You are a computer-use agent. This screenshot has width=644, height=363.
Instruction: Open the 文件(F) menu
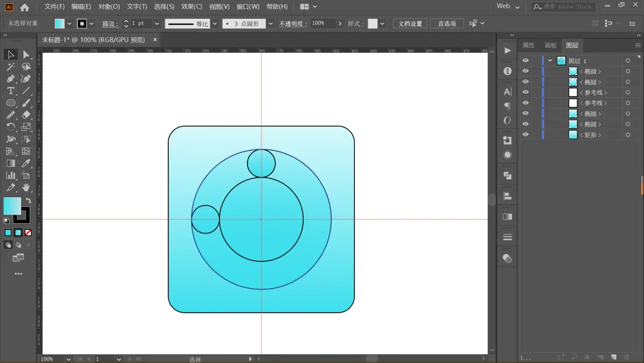click(x=54, y=7)
